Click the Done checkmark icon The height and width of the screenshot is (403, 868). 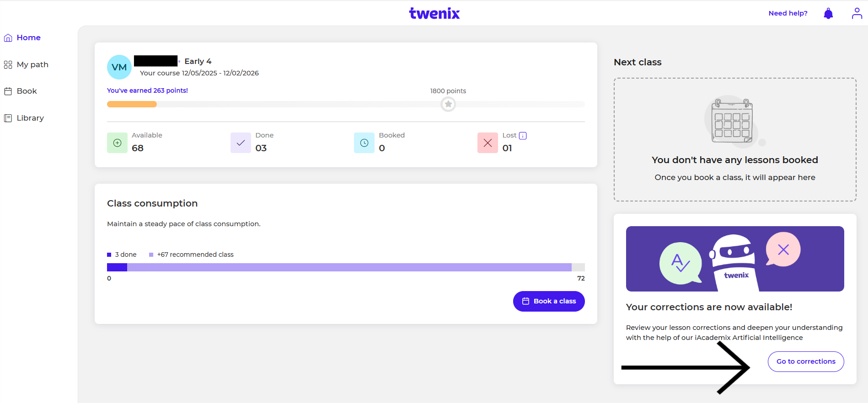point(241,143)
